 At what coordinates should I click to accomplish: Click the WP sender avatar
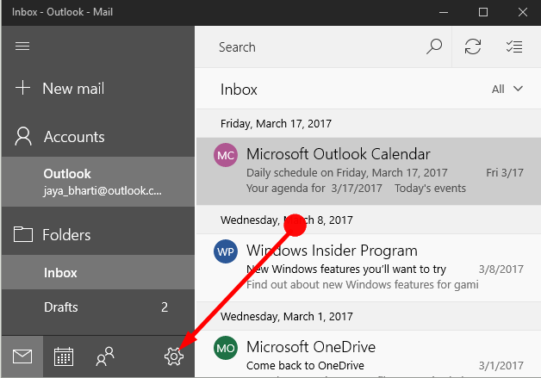pos(226,252)
